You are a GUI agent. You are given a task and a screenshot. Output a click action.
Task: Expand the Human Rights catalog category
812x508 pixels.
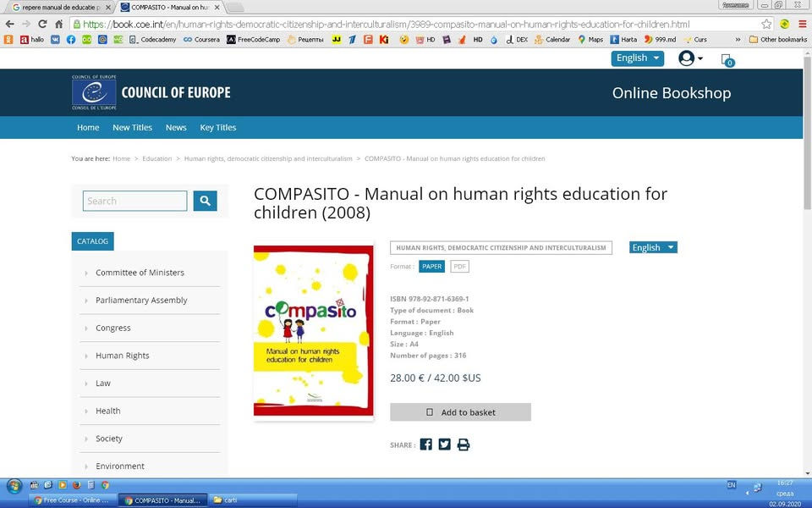click(123, 356)
